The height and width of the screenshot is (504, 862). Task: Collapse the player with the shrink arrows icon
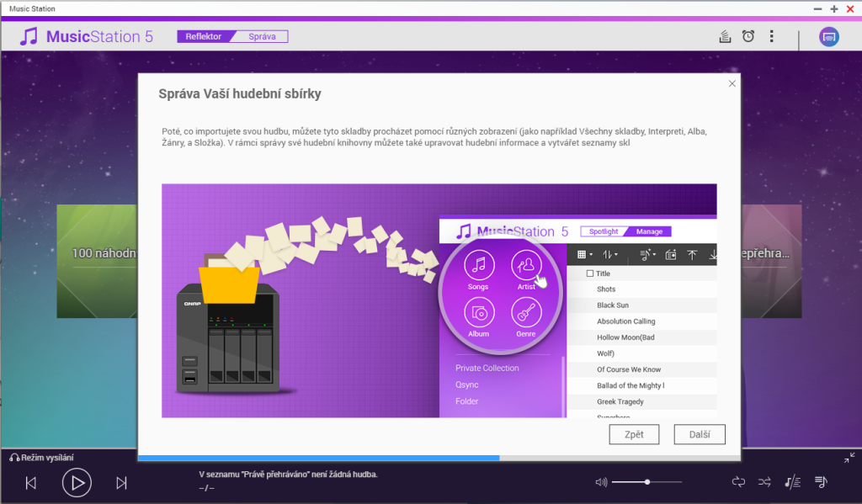(849, 457)
